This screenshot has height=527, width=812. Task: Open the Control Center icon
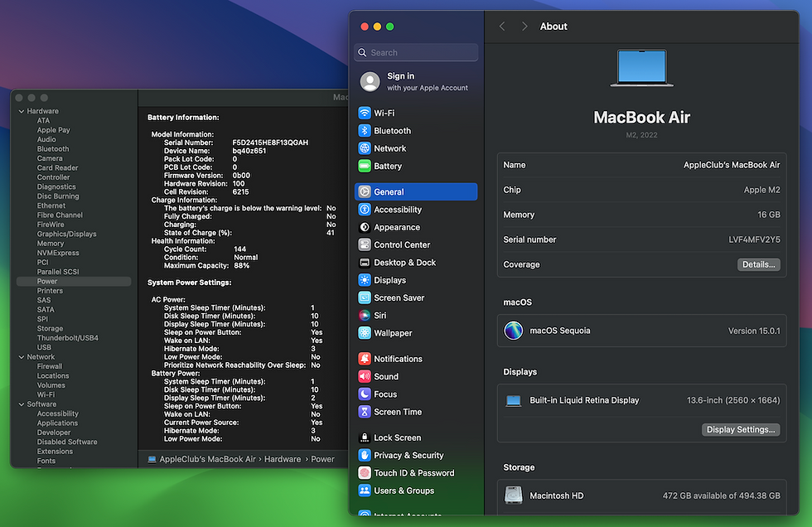[365, 244]
